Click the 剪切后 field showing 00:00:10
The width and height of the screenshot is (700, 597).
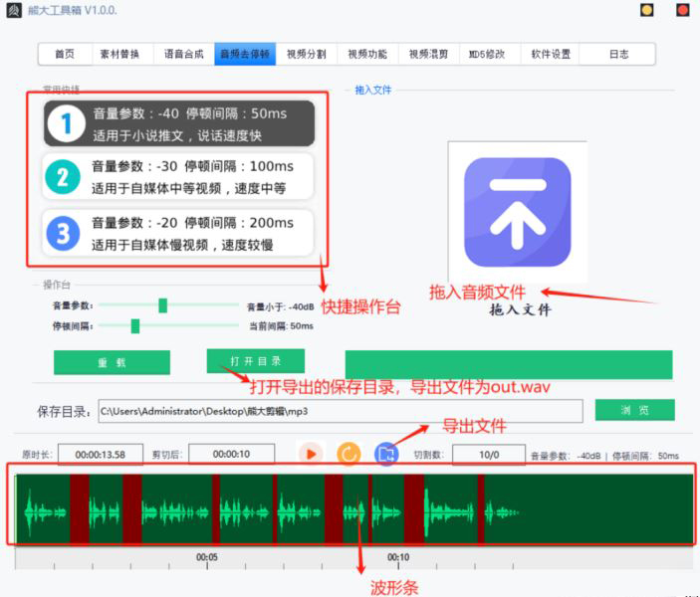(231, 455)
